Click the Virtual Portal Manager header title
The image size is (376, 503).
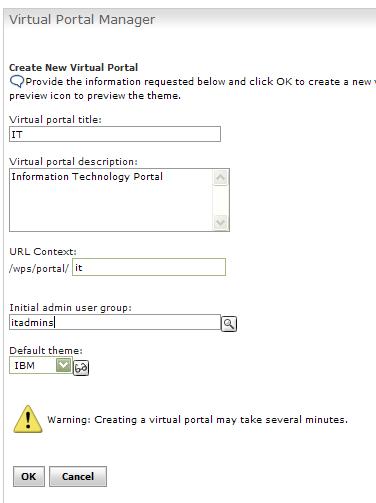pos(82,20)
